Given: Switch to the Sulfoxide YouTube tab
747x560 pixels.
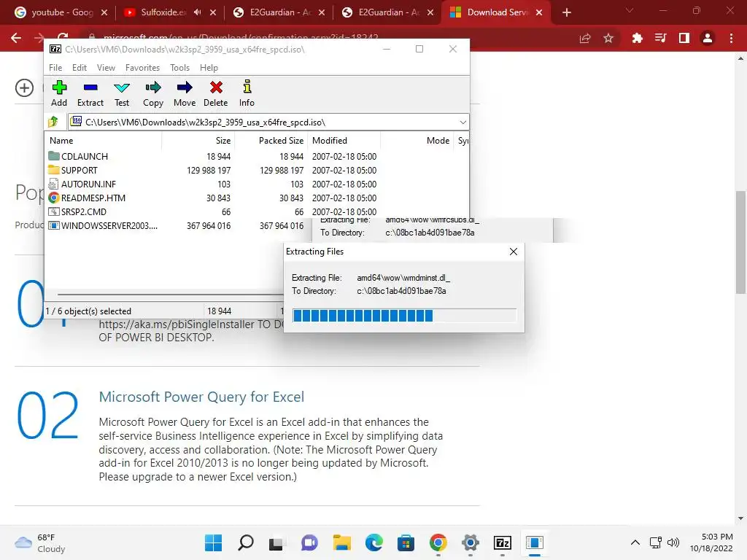Looking at the screenshot, I should point(162,12).
